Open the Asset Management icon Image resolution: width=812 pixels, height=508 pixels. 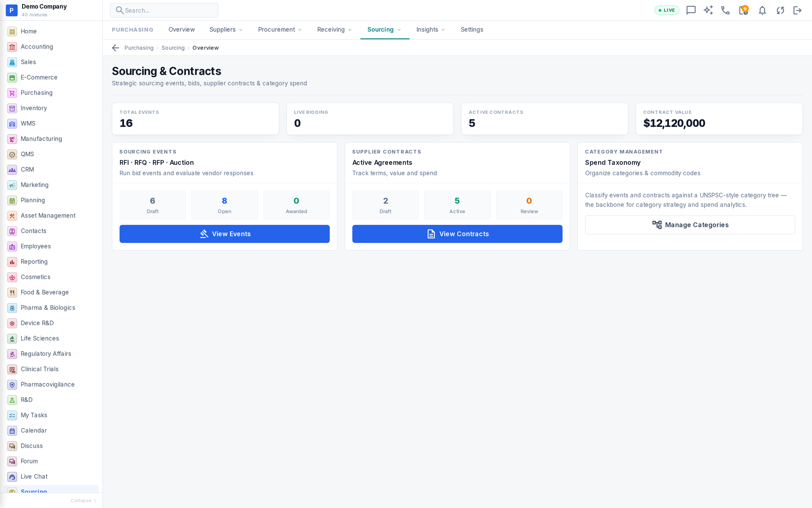point(12,216)
